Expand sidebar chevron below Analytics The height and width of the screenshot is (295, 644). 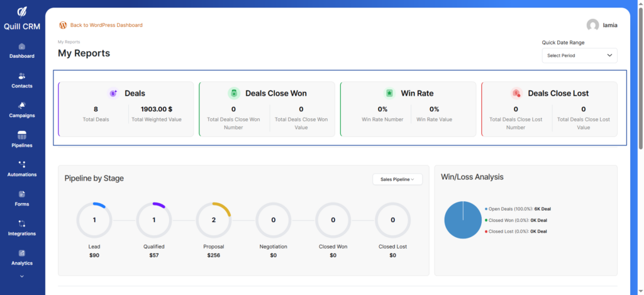click(22, 276)
